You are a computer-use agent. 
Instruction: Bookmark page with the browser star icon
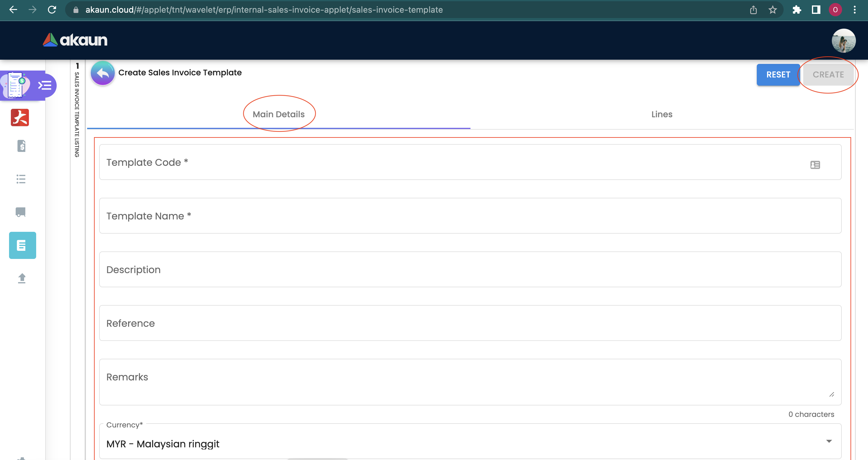pos(773,10)
